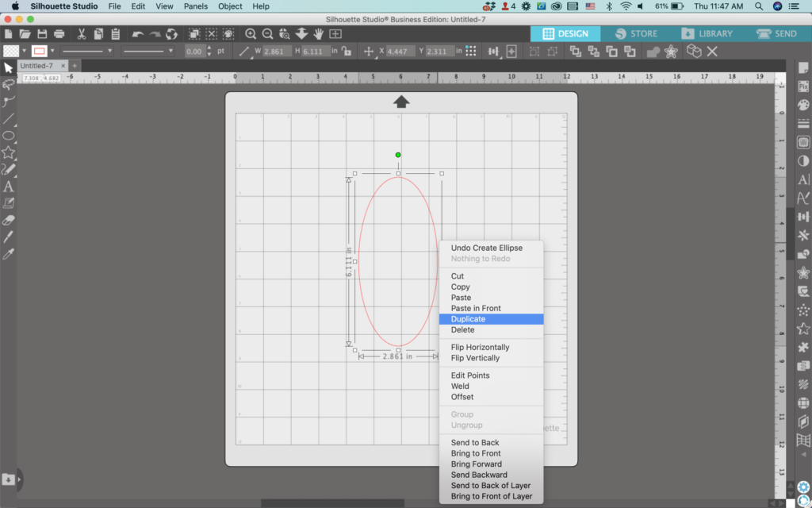Select the Ellipse drawing tool
This screenshot has height=508, width=812.
(8, 136)
